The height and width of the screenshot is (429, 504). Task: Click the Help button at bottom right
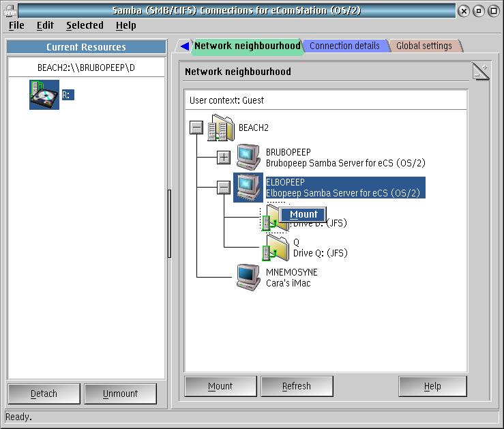point(432,386)
